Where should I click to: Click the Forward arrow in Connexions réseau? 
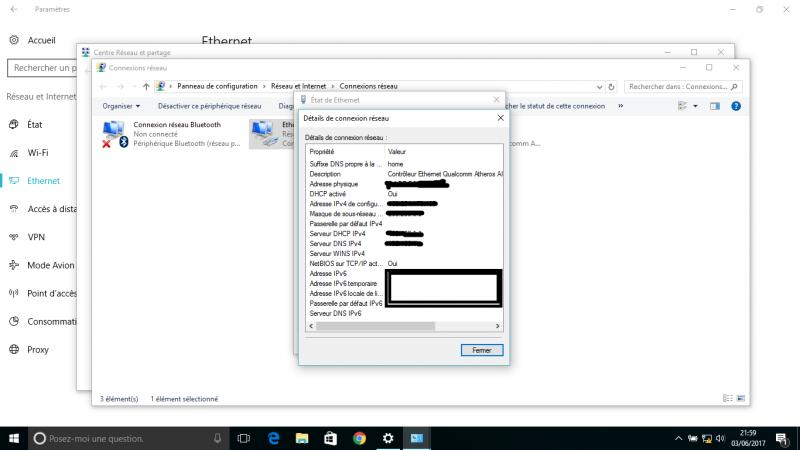coord(120,87)
